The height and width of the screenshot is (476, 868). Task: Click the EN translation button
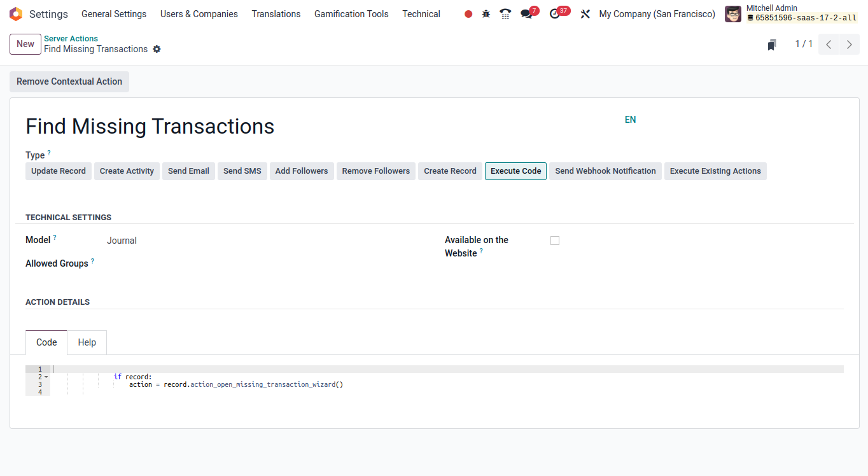point(631,120)
